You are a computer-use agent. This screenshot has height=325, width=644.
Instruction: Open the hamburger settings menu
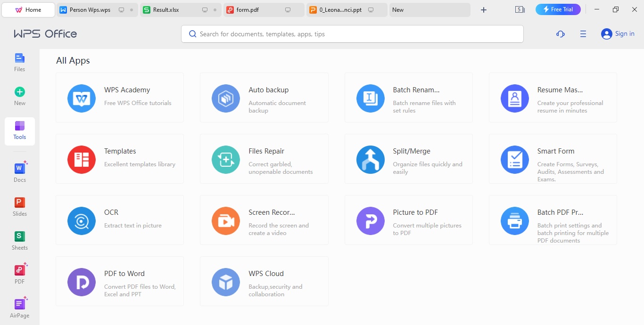[x=583, y=33]
